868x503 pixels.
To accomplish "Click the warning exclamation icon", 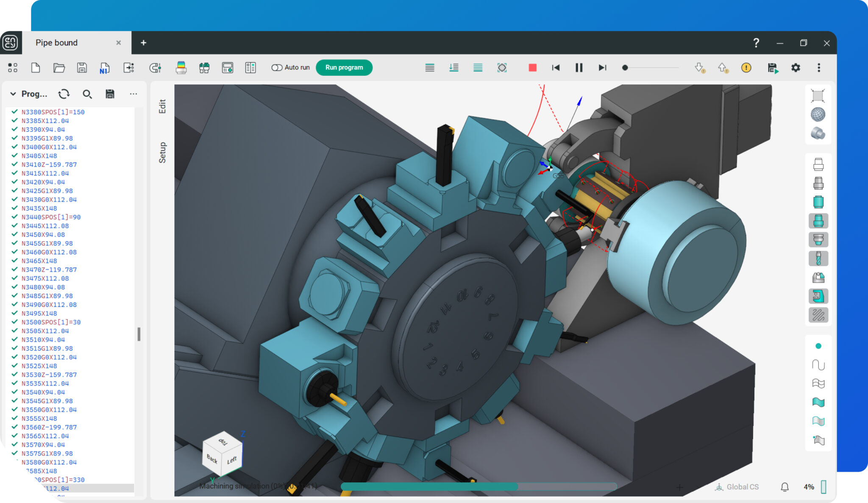I will click(746, 68).
